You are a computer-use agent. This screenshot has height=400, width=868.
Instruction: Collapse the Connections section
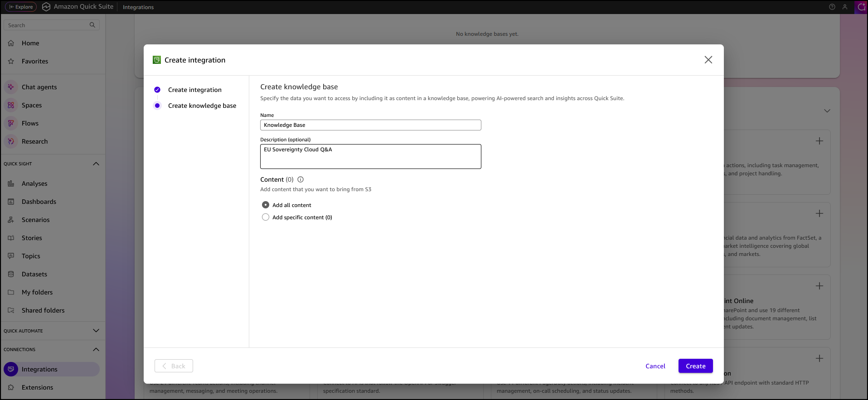point(96,349)
